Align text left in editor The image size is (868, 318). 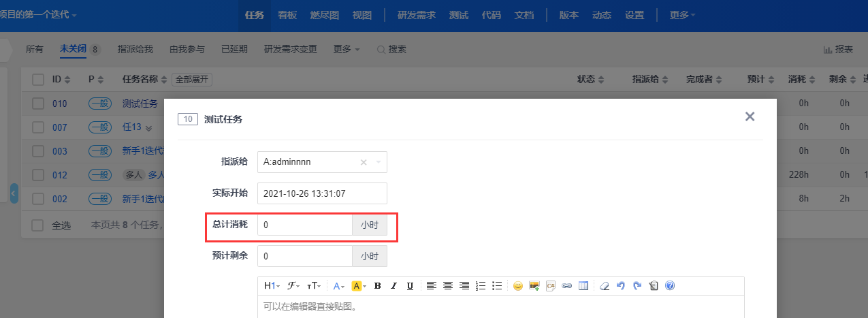(432, 286)
